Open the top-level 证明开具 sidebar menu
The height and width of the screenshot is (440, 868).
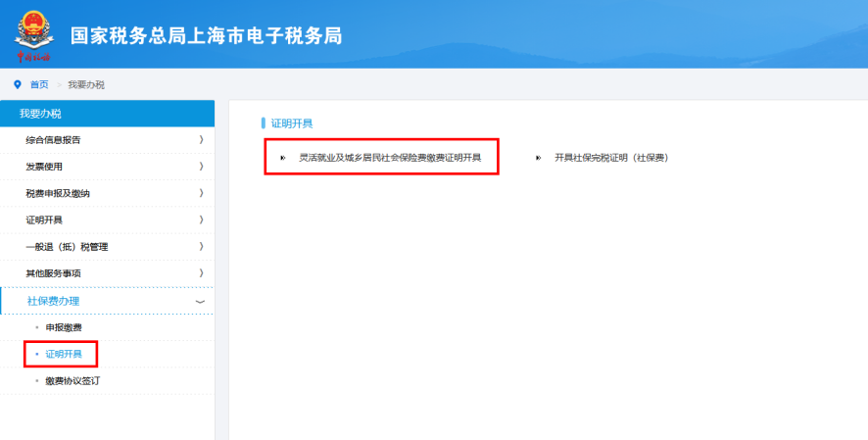tap(44, 220)
